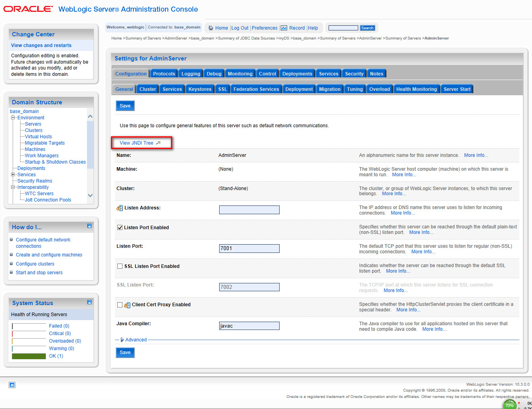This screenshot has width=532, height=409.
Task: Click the Listen Address restart-required icon
Action: pos(120,208)
